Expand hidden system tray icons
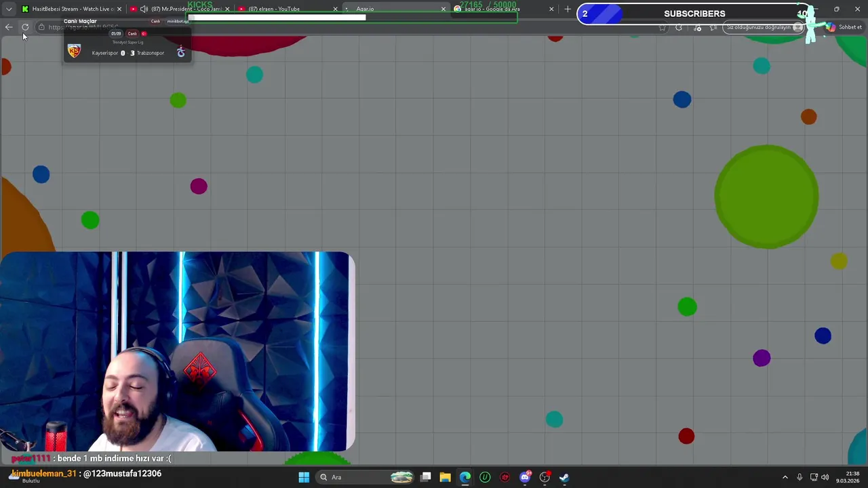868x488 pixels. [785, 477]
